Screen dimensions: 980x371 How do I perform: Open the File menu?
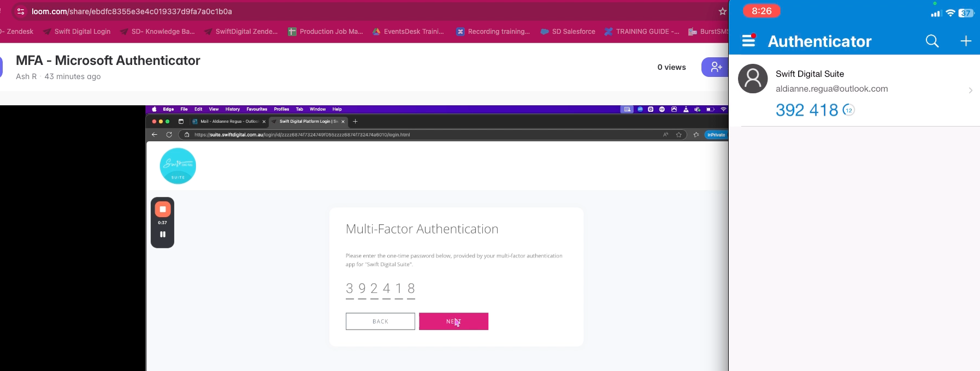(x=184, y=109)
